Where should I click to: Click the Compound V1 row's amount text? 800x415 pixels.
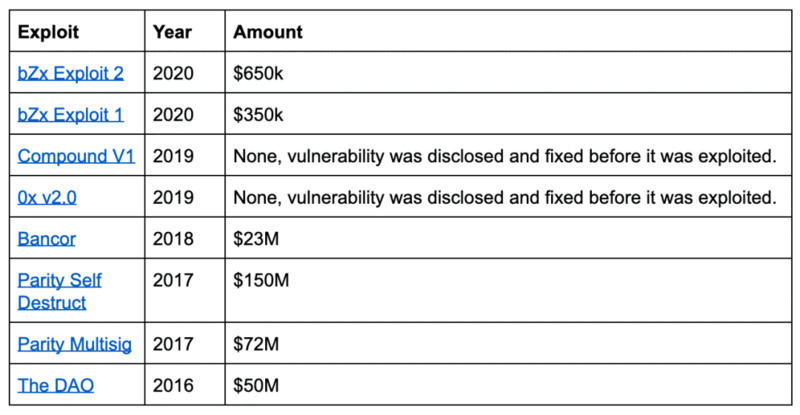tap(504, 156)
